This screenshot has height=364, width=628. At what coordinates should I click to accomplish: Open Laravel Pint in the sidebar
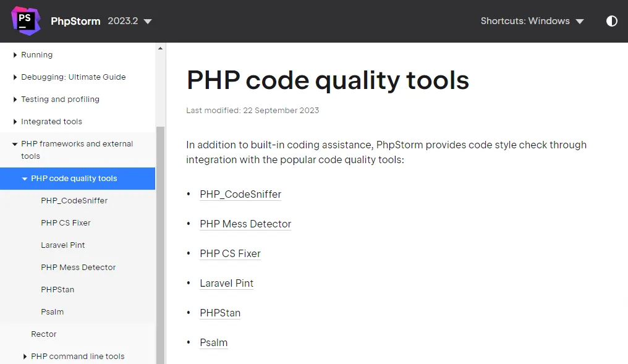pos(63,245)
